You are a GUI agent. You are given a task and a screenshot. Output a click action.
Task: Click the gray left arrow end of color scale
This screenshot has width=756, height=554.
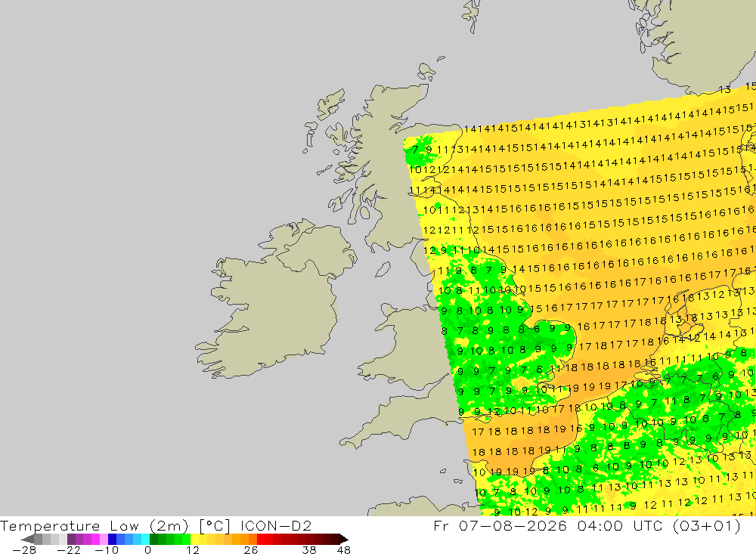click(27, 539)
